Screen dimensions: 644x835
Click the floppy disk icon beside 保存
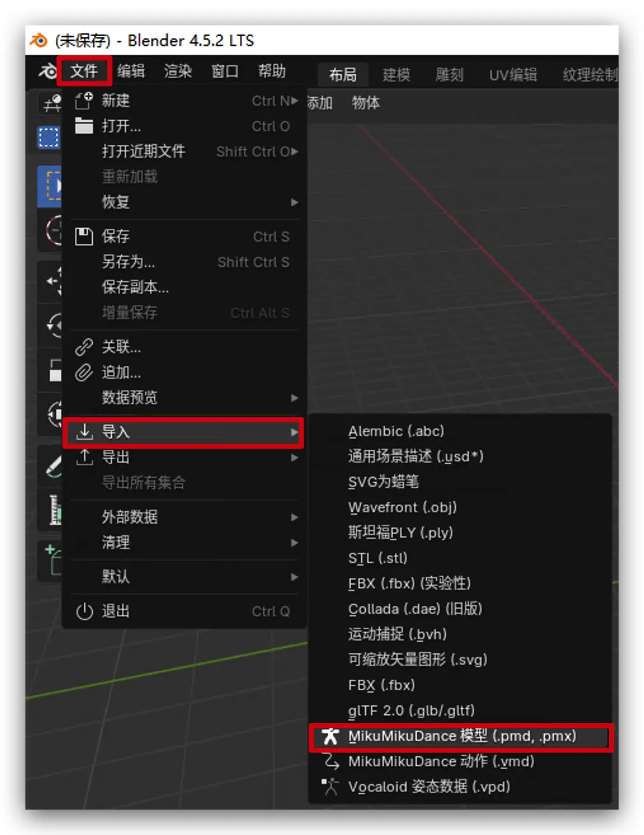pyautogui.click(x=84, y=236)
